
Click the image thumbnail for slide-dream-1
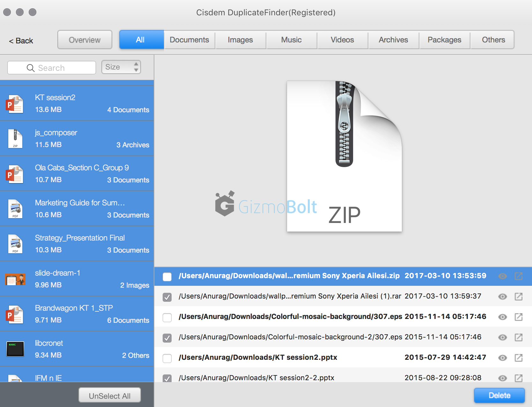[15, 279]
